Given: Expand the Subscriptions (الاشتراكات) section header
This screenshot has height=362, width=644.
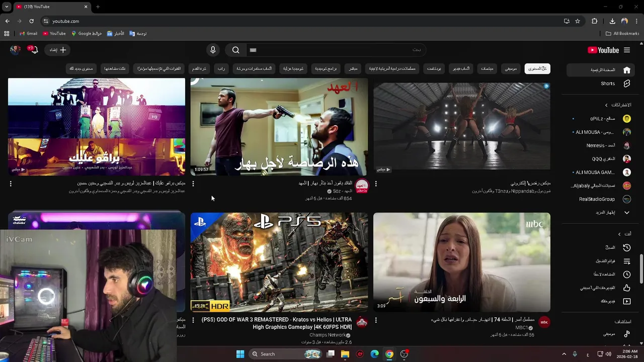Looking at the screenshot, I should click(618, 105).
